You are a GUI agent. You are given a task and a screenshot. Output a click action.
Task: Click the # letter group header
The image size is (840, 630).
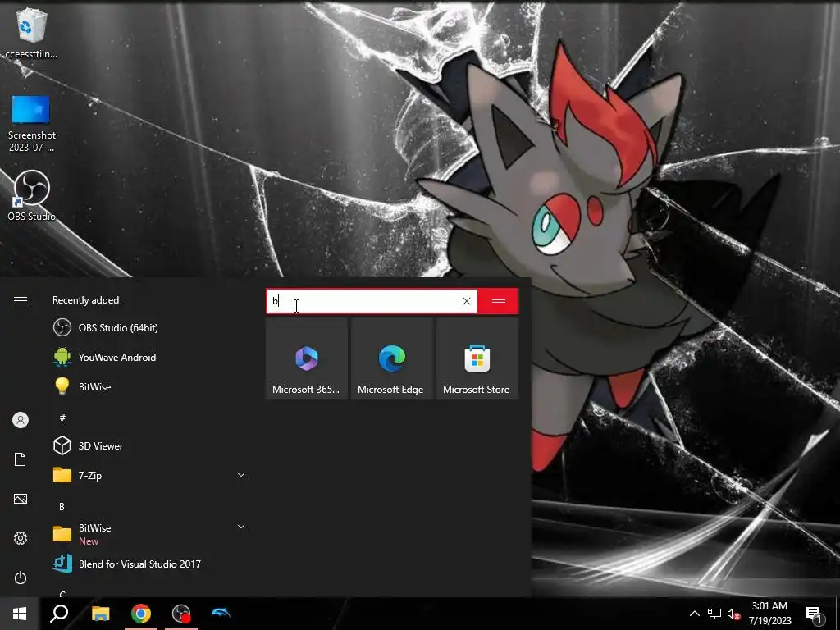[62, 418]
